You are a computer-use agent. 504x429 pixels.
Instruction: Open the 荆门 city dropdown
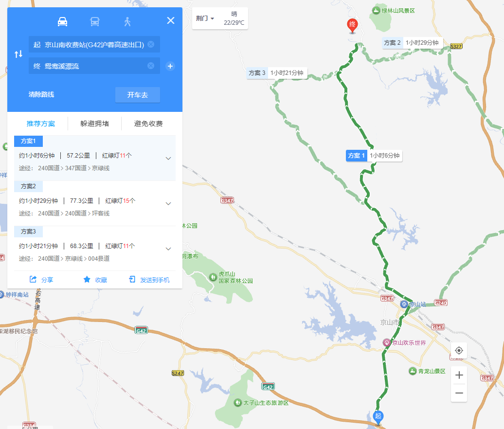(x=205, y=18)
